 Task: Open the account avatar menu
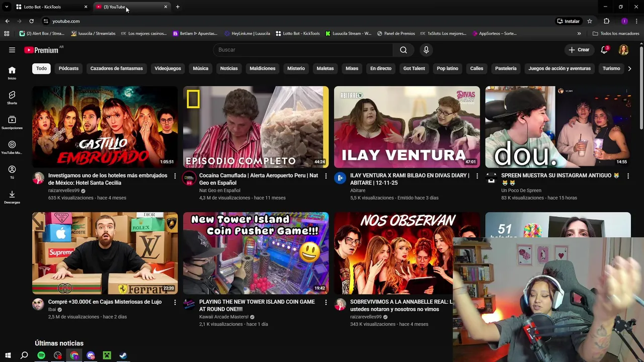pos(624,50)
